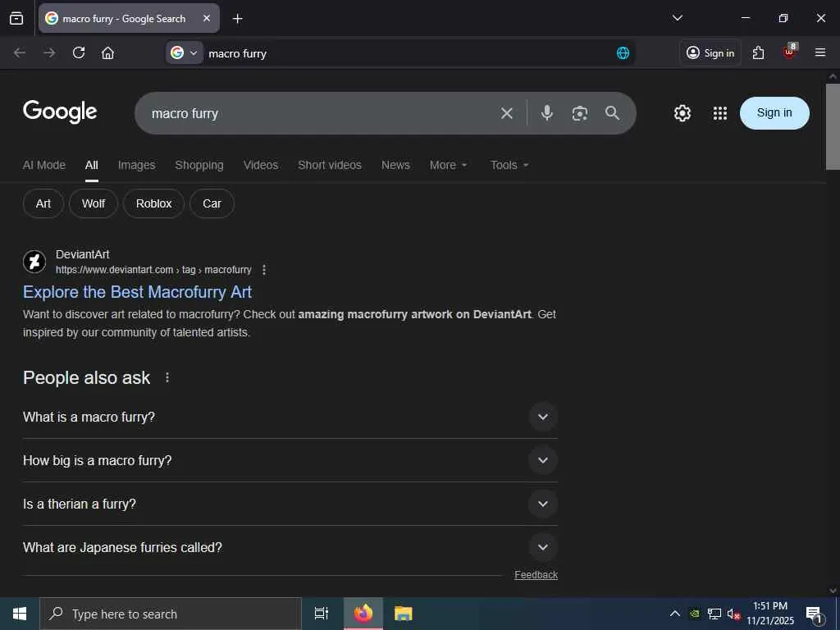Expand Is a therian a furry?
Viewport: 840px width, 630px height.
(290, 504)
